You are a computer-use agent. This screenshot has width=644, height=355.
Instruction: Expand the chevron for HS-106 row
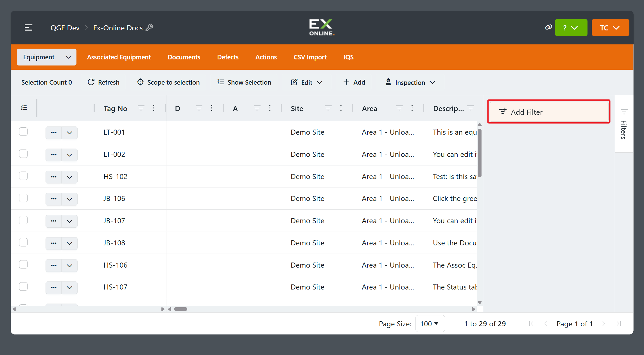pos(69,265)
